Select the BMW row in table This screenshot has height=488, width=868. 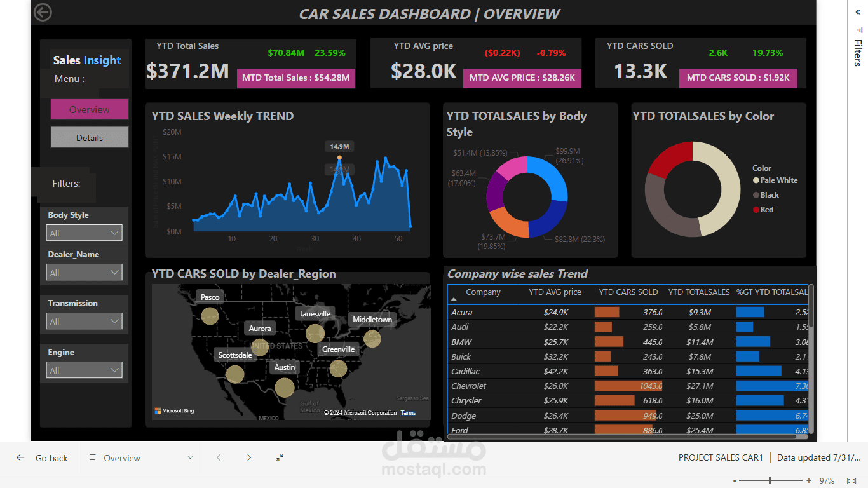[629, 342]
